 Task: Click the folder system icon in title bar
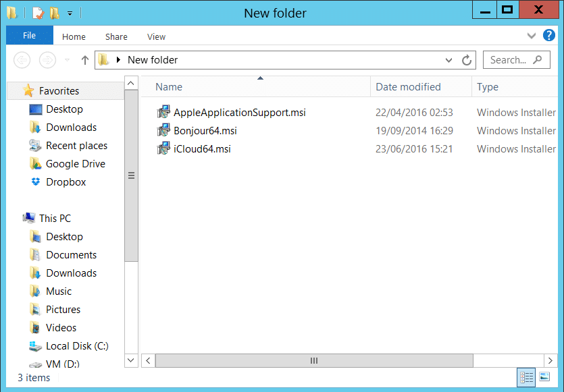pyautogui.click(x=12, y=13)
